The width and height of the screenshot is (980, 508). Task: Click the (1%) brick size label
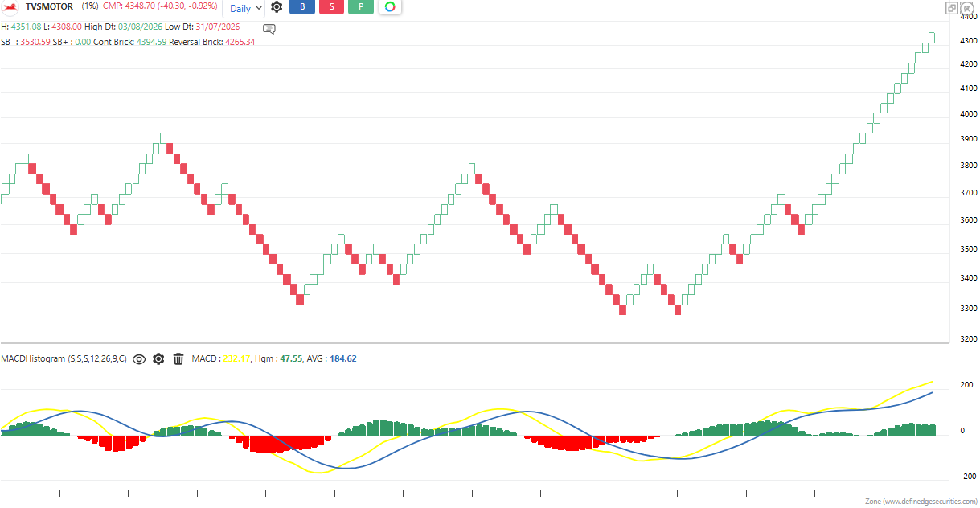coord(90,6)
